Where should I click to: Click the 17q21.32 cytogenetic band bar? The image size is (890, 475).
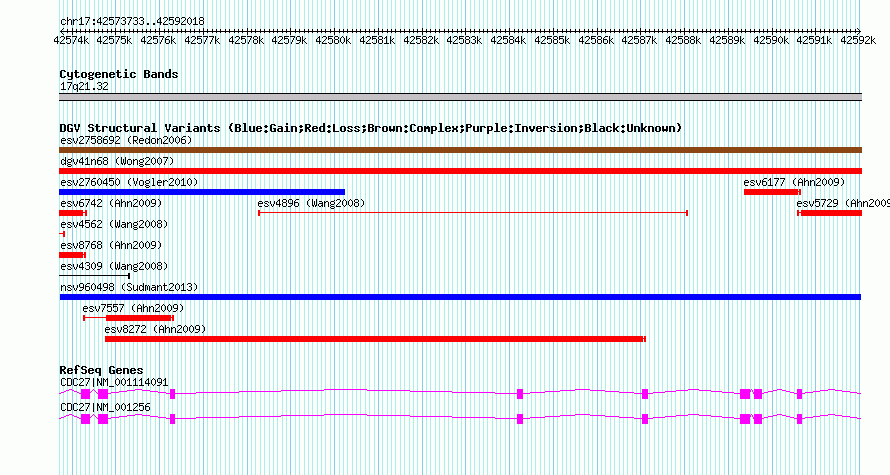460,97
